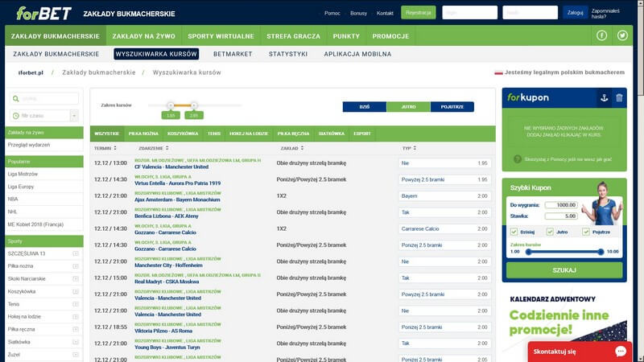The width and height of the screenshot is (644, 362).
Task: Click the anchor icon in forkupon header
Action: (604, 97)
